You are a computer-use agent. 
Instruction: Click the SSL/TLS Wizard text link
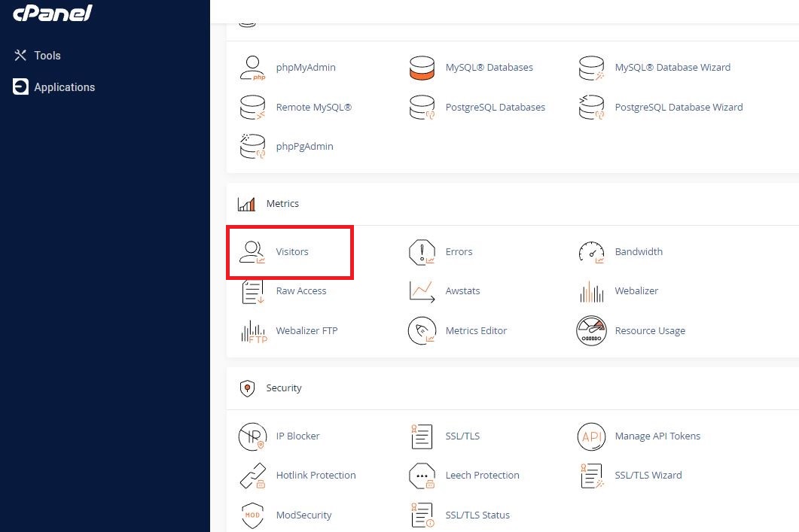648,476
